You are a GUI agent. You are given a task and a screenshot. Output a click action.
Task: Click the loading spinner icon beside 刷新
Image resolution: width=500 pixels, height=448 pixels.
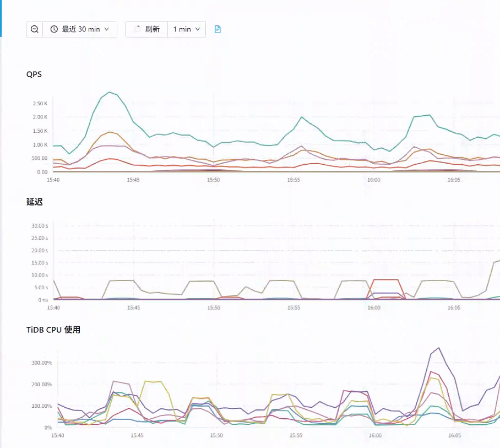137,29
